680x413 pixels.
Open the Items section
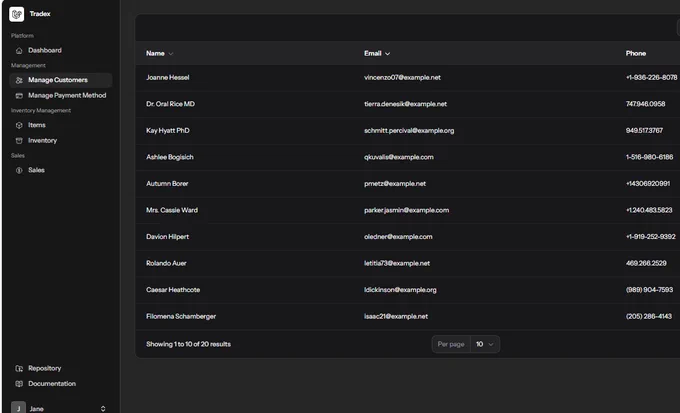[61, 125]
